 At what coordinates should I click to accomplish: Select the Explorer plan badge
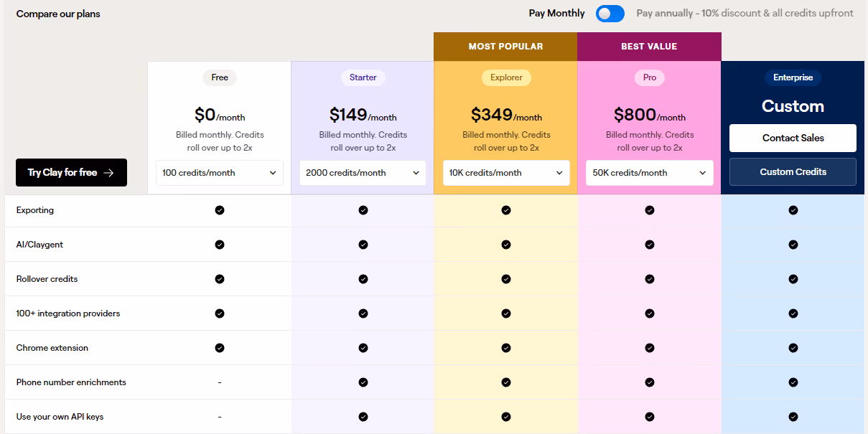click(506, 77)
